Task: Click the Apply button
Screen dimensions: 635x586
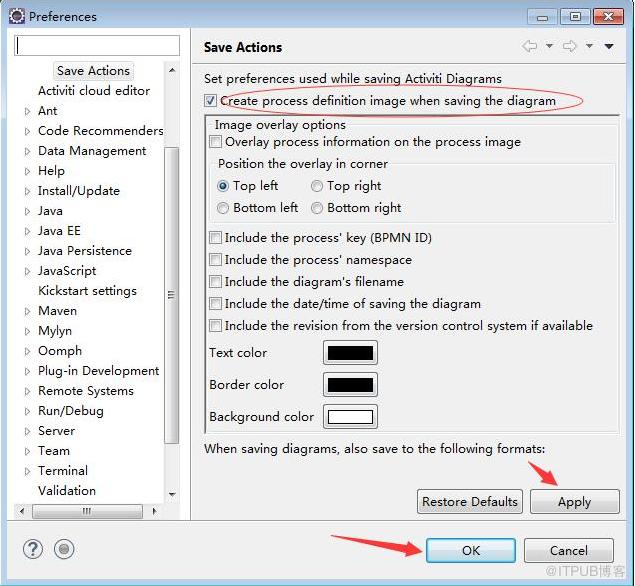Action: (575, 501)
